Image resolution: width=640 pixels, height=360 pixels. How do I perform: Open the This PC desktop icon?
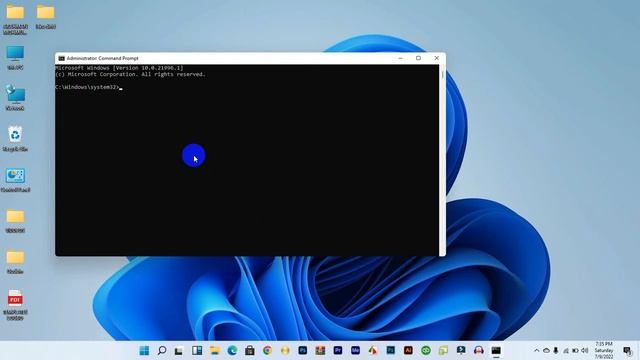pos(15,58)
